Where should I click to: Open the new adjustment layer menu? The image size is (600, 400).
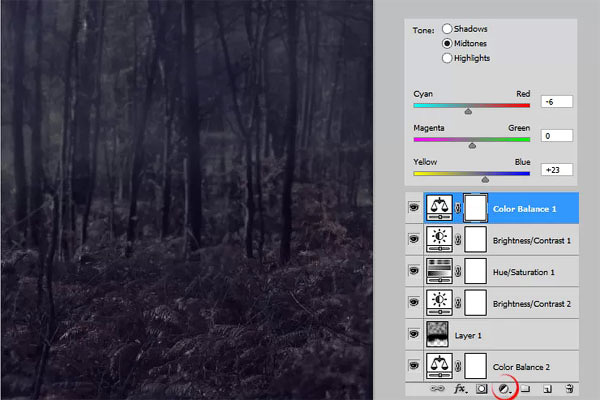click(505, 389)
